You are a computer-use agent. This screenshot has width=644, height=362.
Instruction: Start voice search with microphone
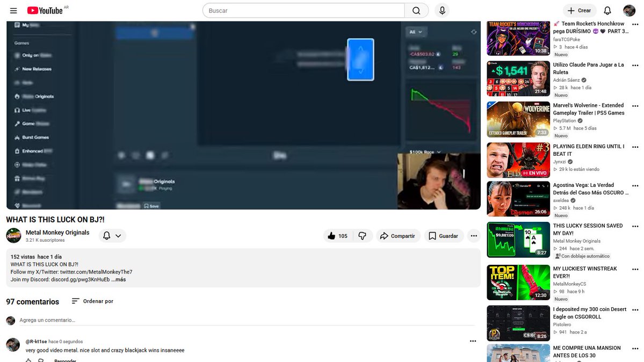pyautogui.click(x=443, y=11)
